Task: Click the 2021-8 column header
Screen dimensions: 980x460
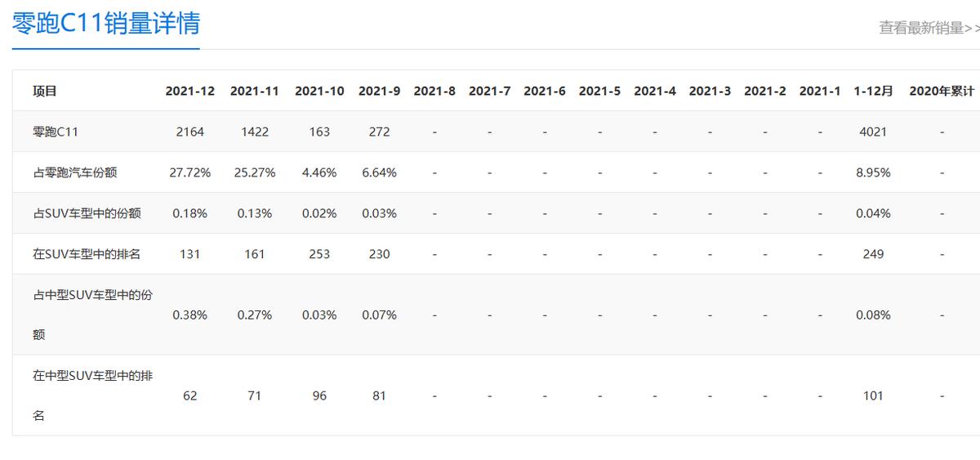Action: point(434,91)
